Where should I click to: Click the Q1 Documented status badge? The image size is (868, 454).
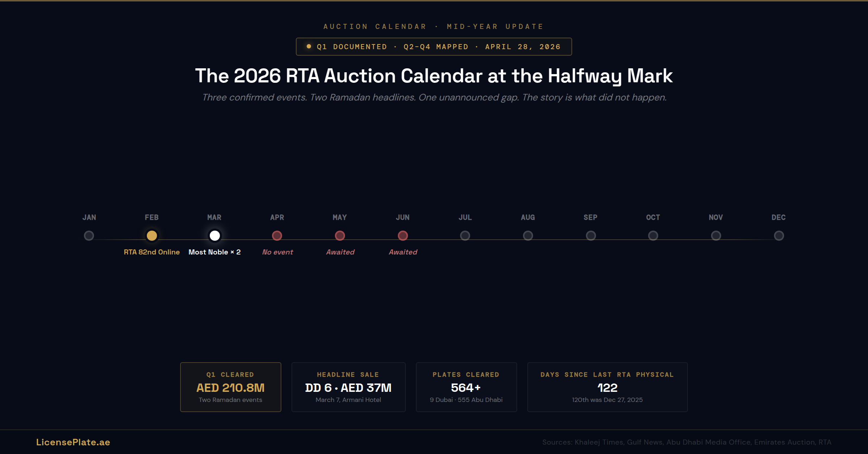click(434, 47)
